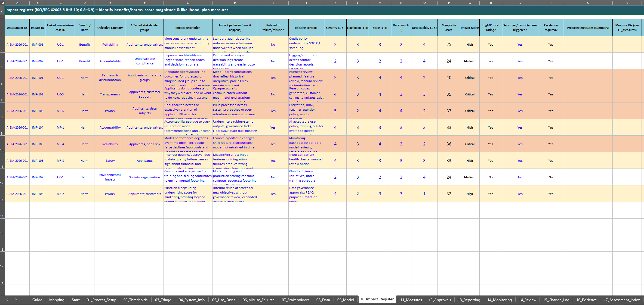This screenshot has width=644, height=305.
Task: Click the select-all corner of the grid
Action: coord(2,2)
